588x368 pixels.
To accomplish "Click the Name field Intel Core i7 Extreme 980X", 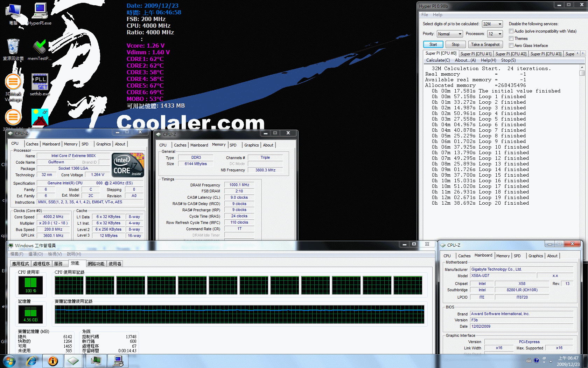I will click(73, 156).
